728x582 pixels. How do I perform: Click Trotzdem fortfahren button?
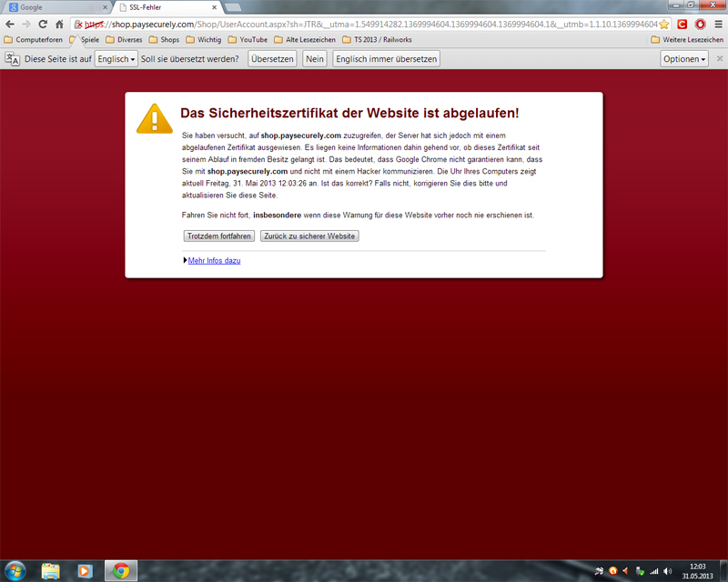[x=219, y=236]
